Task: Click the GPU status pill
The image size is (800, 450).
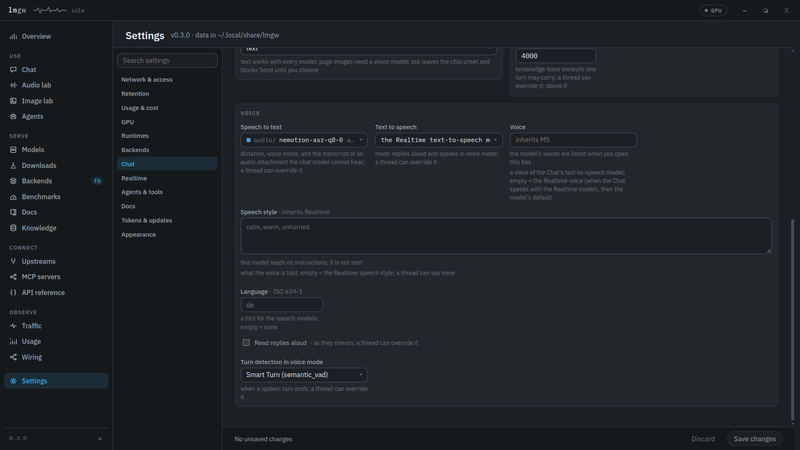Action: tap(713, 10)
